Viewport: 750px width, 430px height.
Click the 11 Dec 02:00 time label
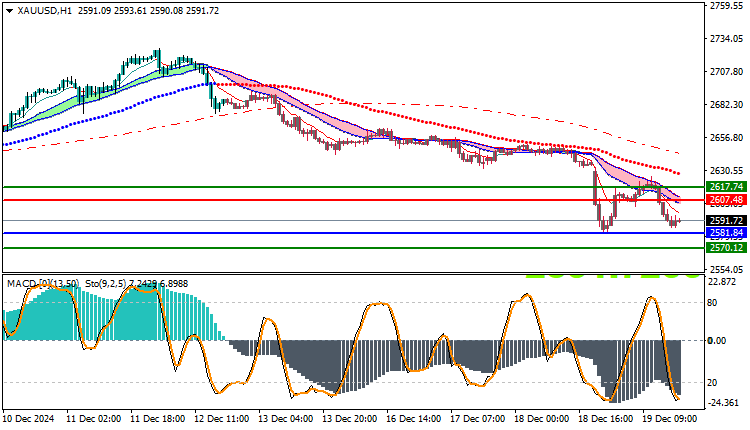point(93,419)
